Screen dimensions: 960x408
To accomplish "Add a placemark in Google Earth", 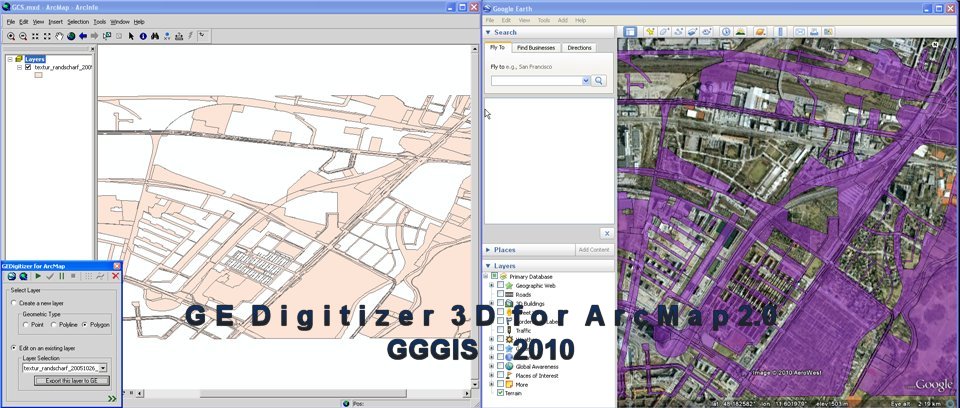I will (650, 31).
